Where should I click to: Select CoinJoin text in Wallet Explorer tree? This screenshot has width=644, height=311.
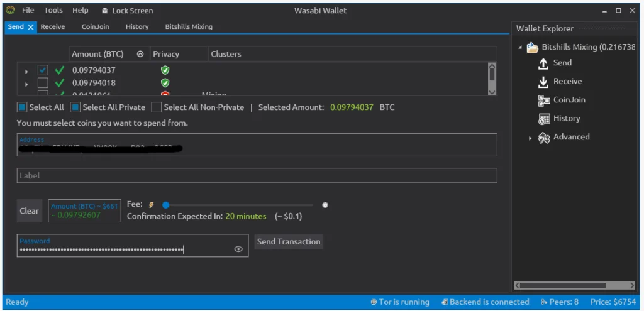(x=569, y=100)
